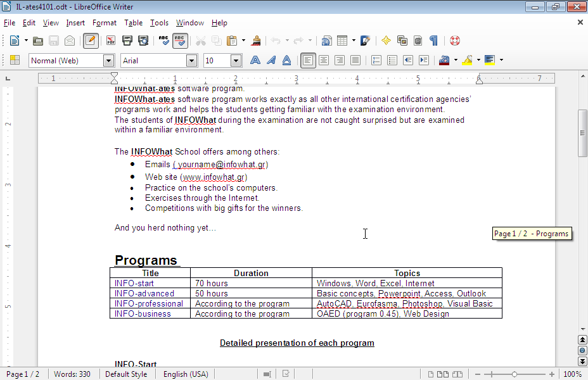Click the Next Page double arrow button
This screenshot has width=588, height=380.
(582, 361)
